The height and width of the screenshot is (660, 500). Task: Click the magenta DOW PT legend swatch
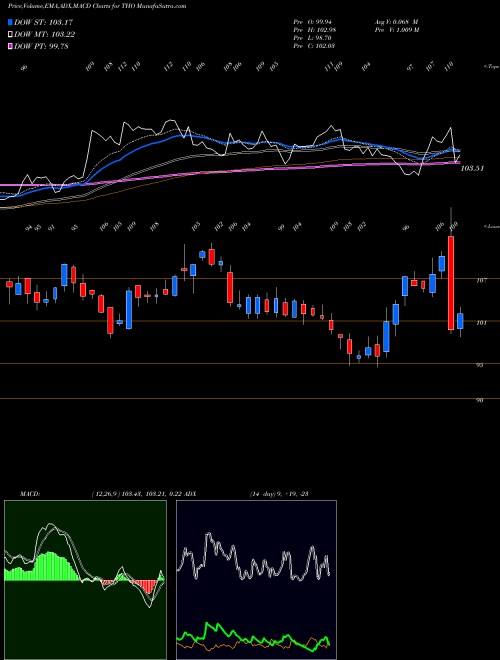click(10, 46)
